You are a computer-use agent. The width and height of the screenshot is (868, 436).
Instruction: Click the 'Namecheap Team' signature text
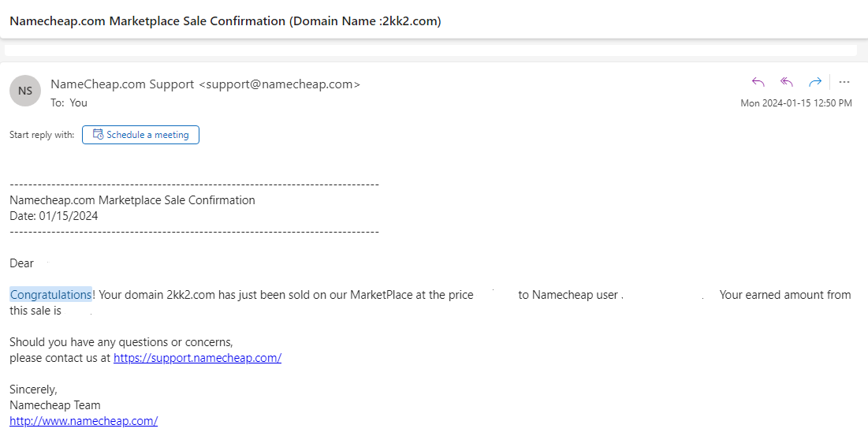[x=55, y=405]
